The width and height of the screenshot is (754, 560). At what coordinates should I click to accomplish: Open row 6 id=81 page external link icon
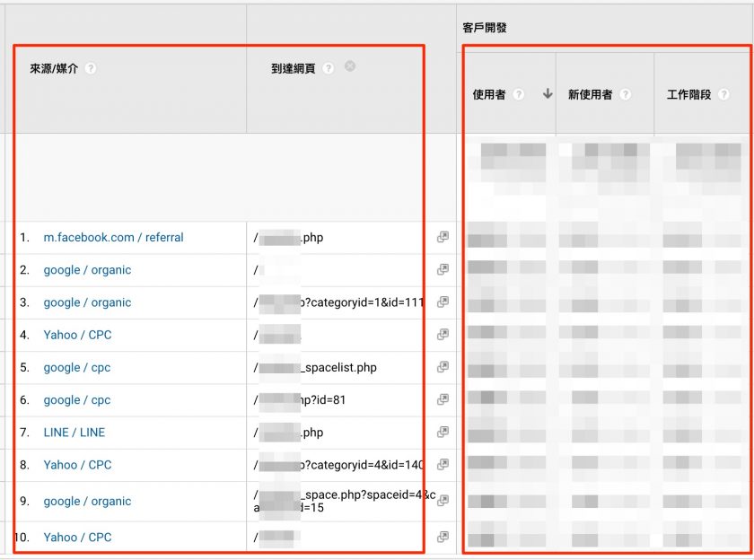point(443,400)
